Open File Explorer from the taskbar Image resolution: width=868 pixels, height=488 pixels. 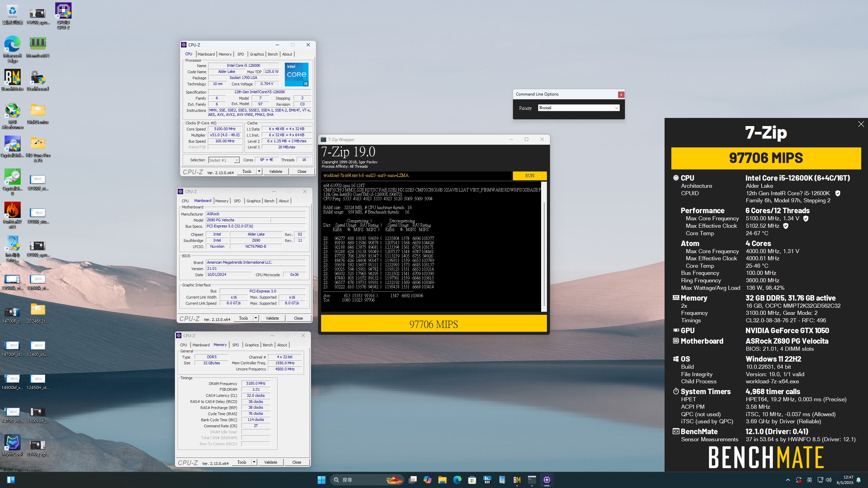tap(442, 480)
